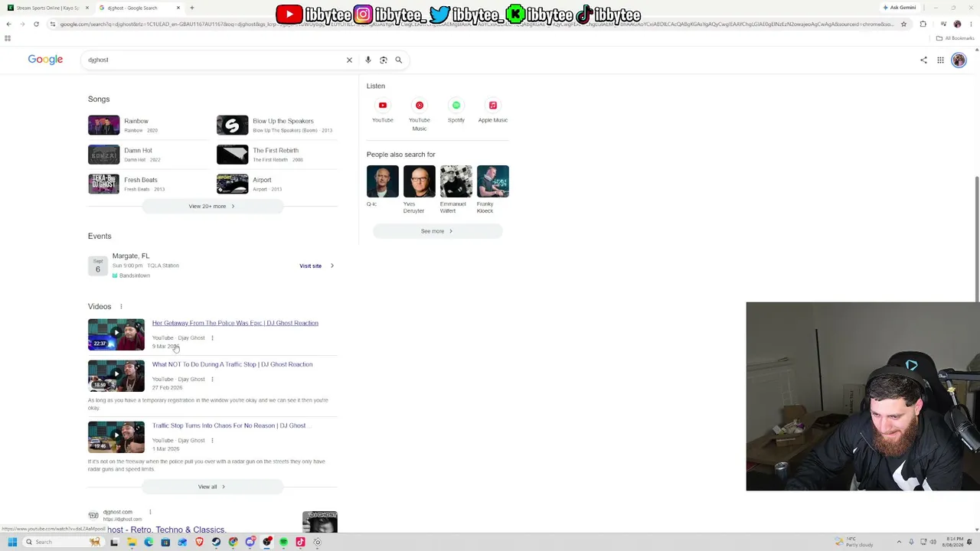The image size is (980, 551).
Task: Listen on YouTube
Action: pyautogui.click(x=383, y=110)
